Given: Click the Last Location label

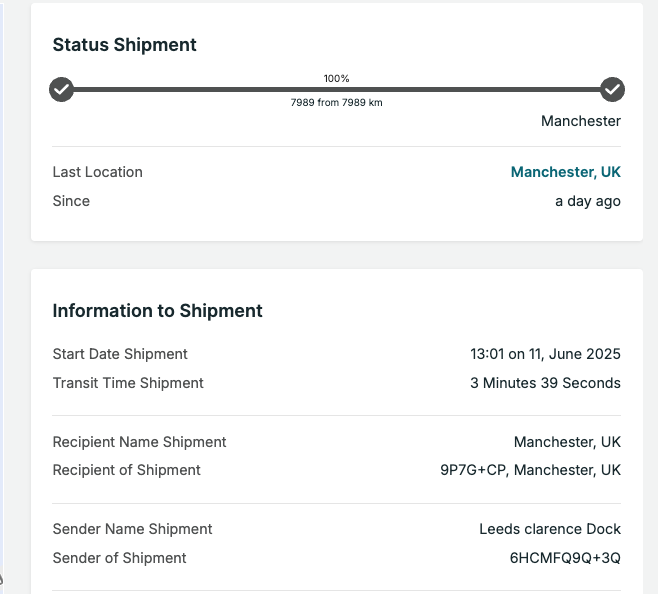Looking at the screenshot, I should pos(97,172).
